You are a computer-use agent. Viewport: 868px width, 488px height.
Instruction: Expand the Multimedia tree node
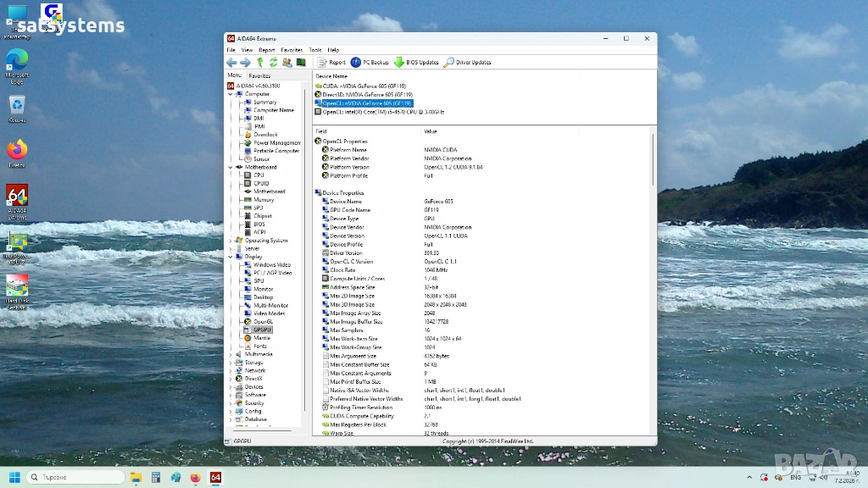[x=231, y=354]
